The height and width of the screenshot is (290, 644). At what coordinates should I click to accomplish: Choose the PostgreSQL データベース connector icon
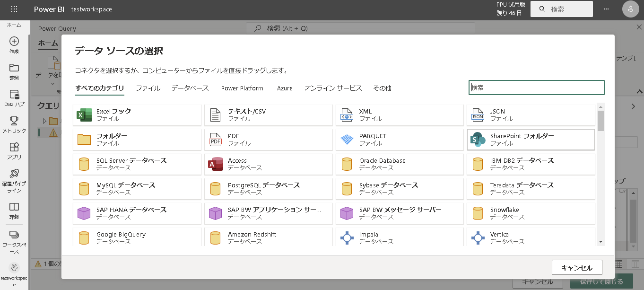[x=215, y=189]
